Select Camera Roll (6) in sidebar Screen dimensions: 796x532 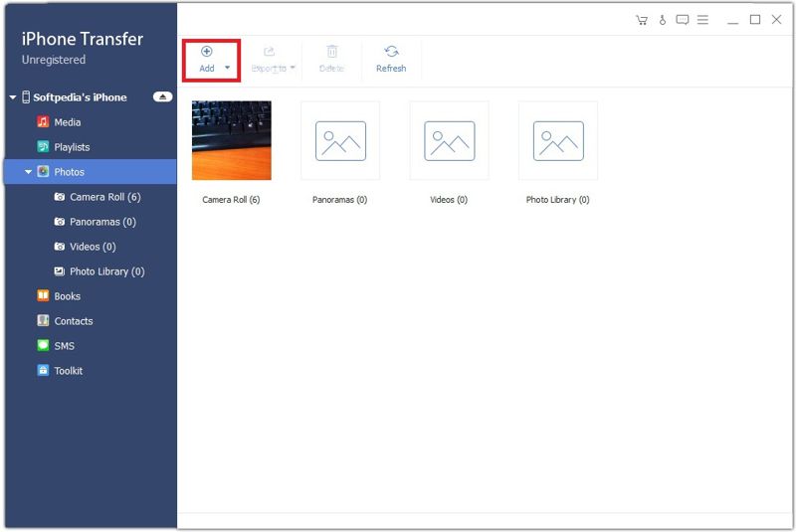(104, 197)
